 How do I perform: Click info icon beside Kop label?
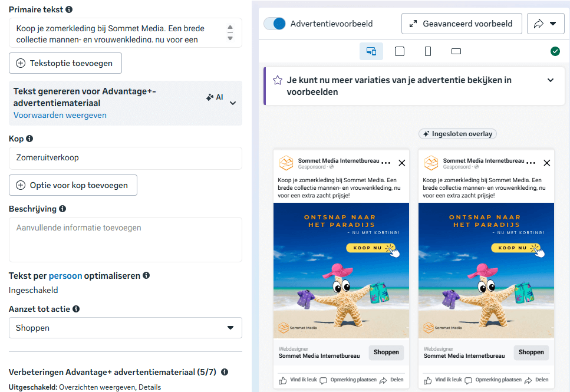click(x=29, y=139)
